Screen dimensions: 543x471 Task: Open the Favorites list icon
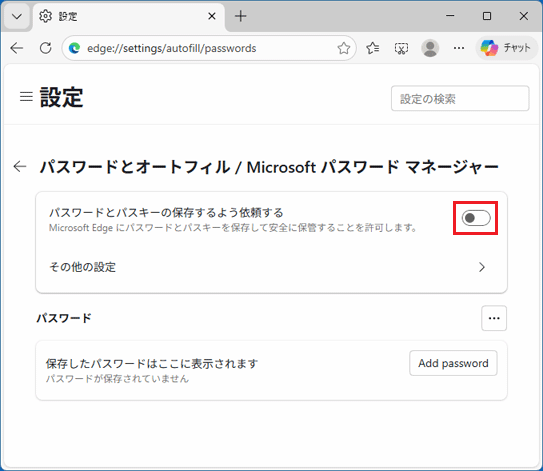tap(373, 48)
